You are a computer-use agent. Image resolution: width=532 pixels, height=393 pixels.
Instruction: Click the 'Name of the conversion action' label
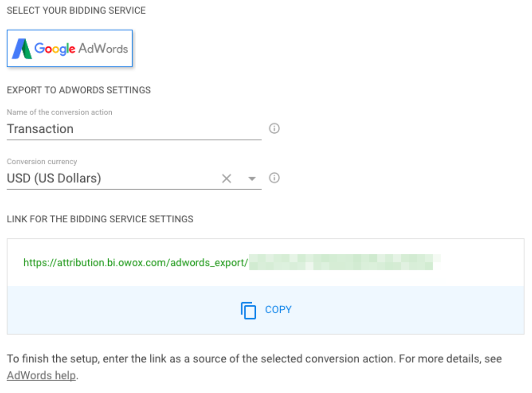click(59, 112)
